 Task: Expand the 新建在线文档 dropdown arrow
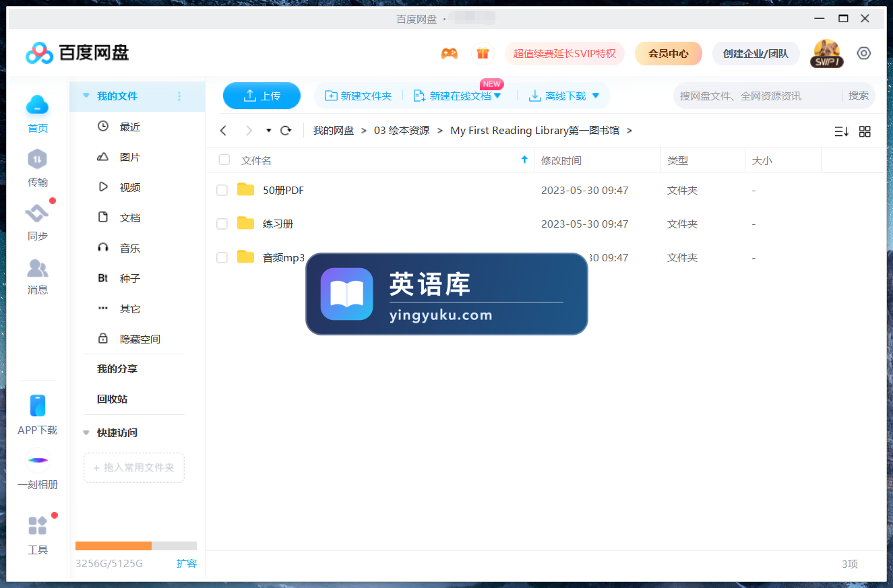pos(497,96)
